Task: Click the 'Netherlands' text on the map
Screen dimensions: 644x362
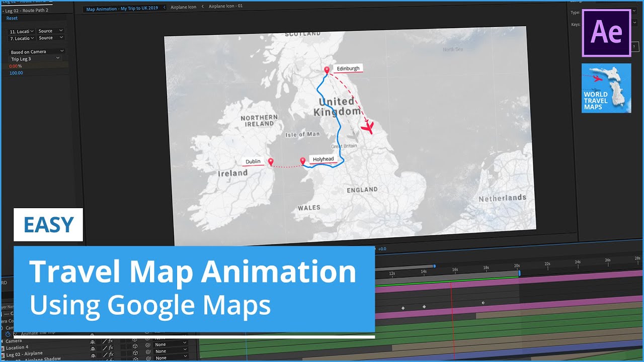Action: click(x=503, y=198)
